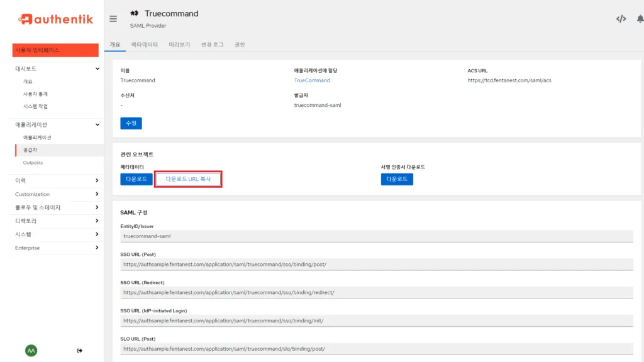The image size is (644, 362).
Task: Click the provider icon beside Truecommand title
Action: pyautogui.click(x=134, y=13)
